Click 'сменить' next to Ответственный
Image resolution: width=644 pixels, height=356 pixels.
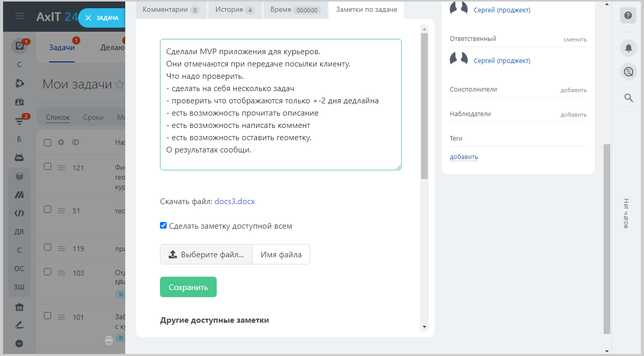(x=575, y=39)
